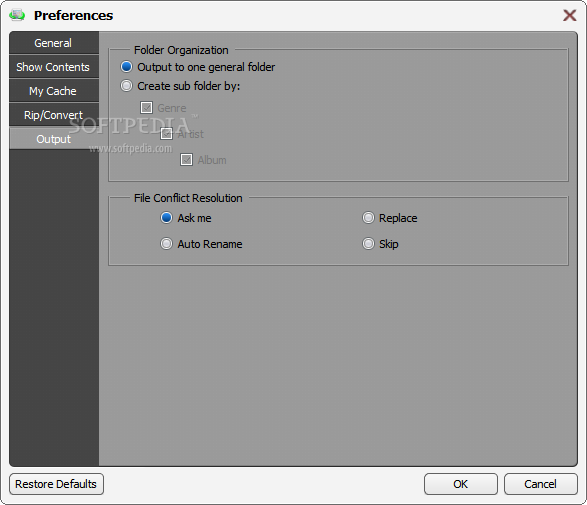Select the Rip/Convert tab
Screen dimensions: 587x505
pos(54,115)
